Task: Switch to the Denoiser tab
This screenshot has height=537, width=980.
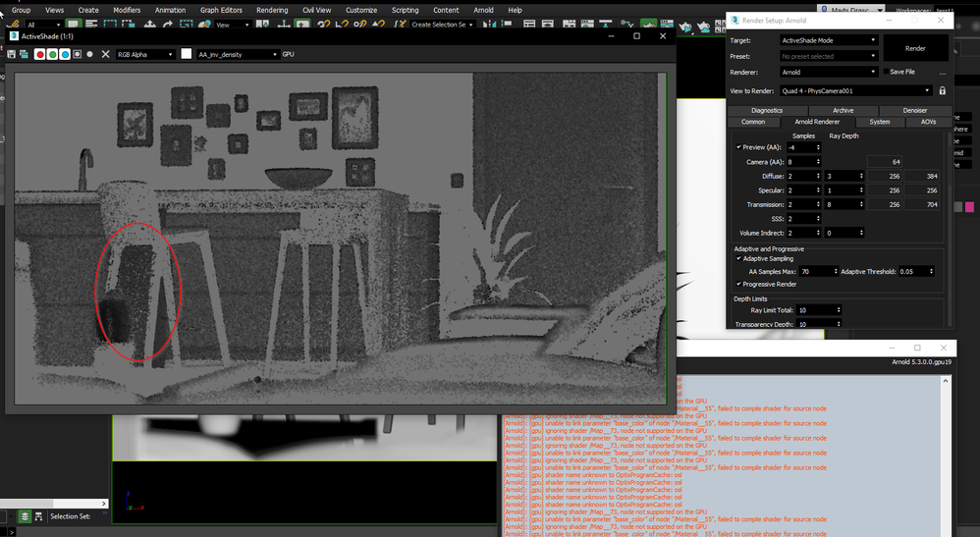Action: tap(914, 110)
